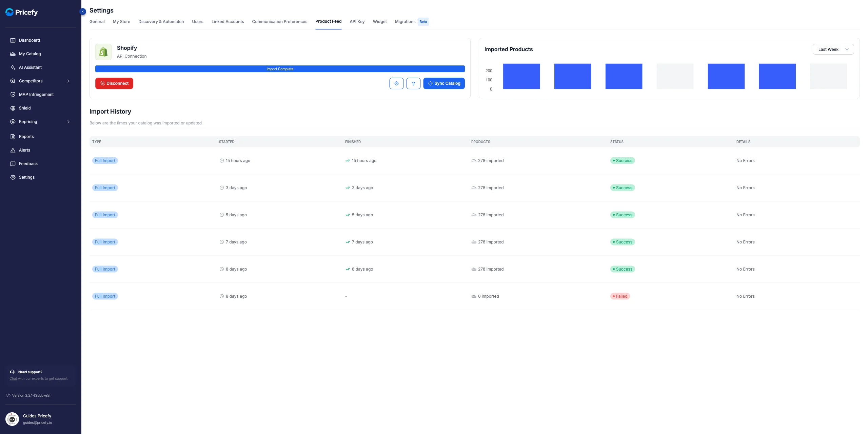Click Full Import tag in 3 days row

(x=105, y=188)
